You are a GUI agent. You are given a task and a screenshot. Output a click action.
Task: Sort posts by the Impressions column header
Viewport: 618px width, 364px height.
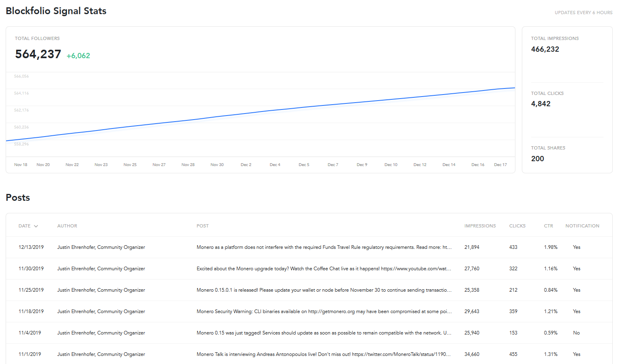480,226
